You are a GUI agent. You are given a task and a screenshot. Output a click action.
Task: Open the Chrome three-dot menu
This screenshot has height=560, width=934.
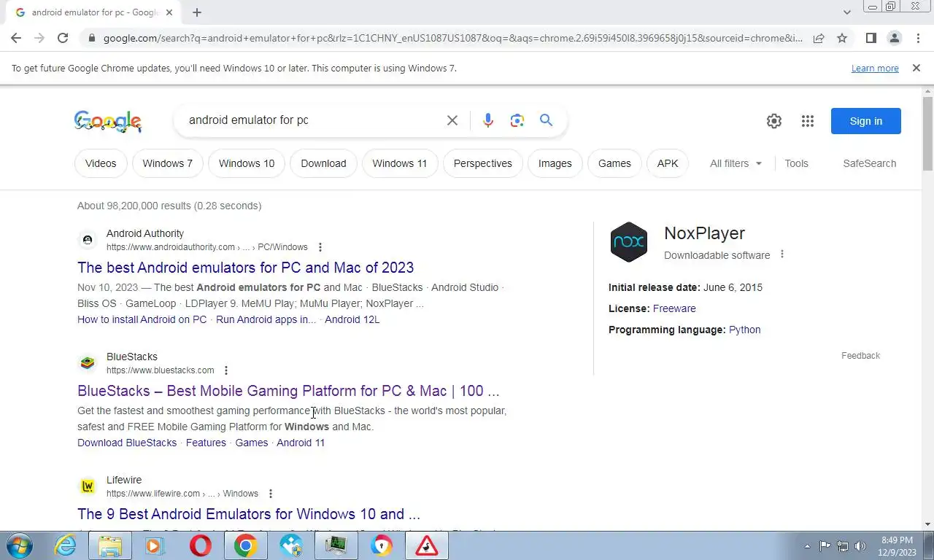[918, 38]
